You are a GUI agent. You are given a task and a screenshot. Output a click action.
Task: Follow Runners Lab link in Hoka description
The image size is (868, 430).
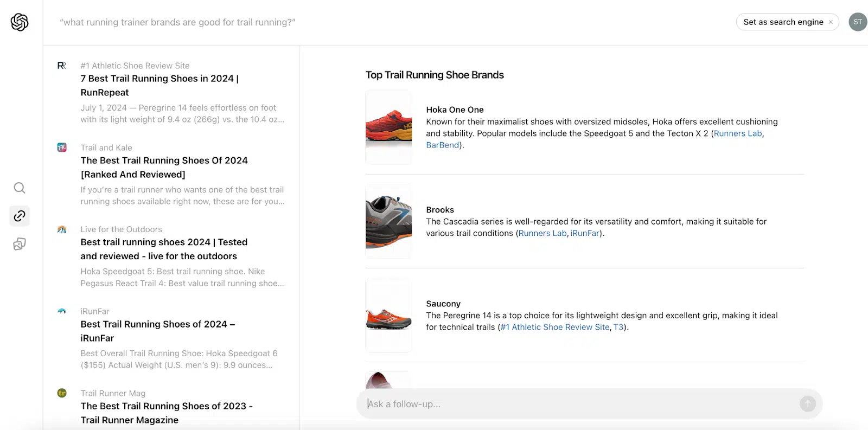click(x=738, y=133)
